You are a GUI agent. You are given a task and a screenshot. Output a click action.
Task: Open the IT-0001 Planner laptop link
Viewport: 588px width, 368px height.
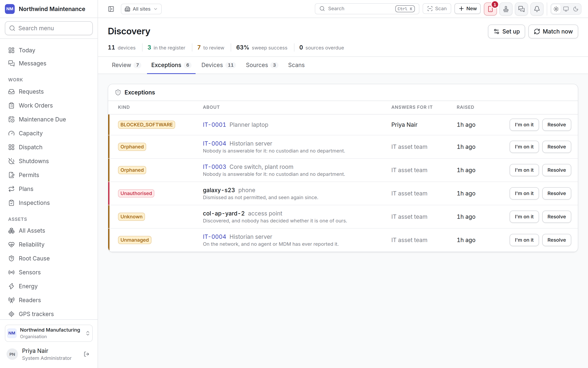pos(214,125)
